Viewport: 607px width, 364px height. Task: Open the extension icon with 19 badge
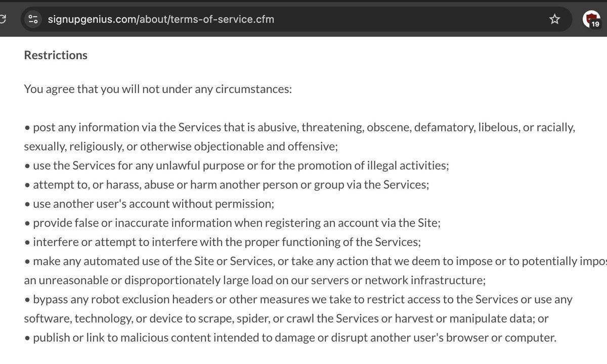pos(591,20)
